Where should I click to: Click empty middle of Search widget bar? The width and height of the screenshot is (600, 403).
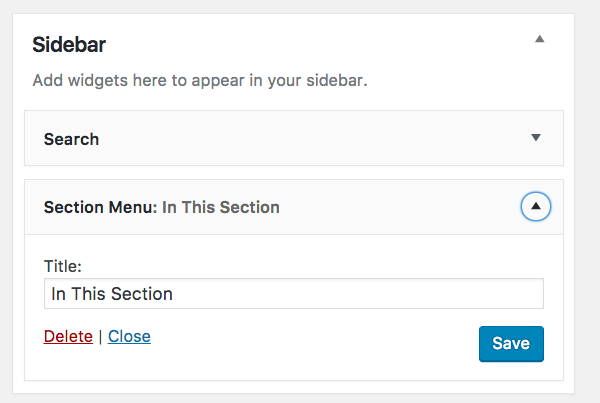(300, 139)
